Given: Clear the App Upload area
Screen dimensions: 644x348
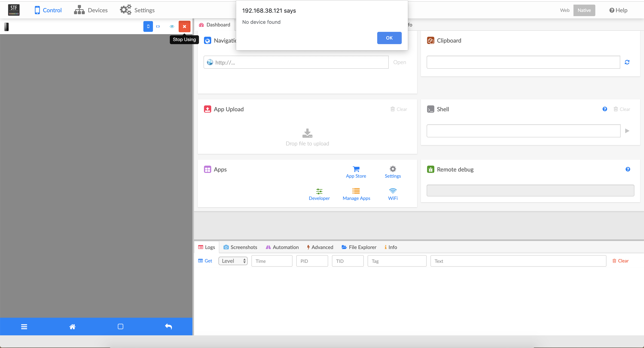Looking at the screenshot, I should click(398, 109).
